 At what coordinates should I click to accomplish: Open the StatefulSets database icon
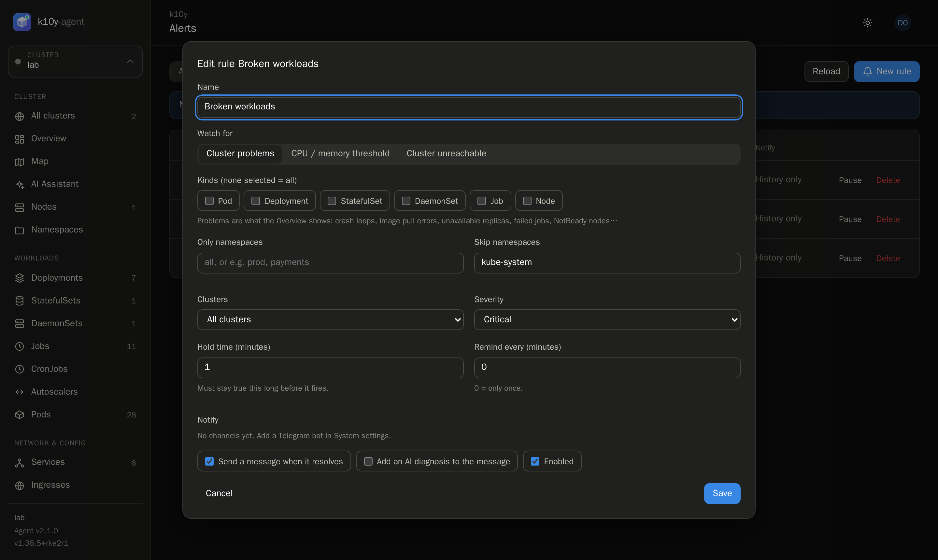coord(19,301)
